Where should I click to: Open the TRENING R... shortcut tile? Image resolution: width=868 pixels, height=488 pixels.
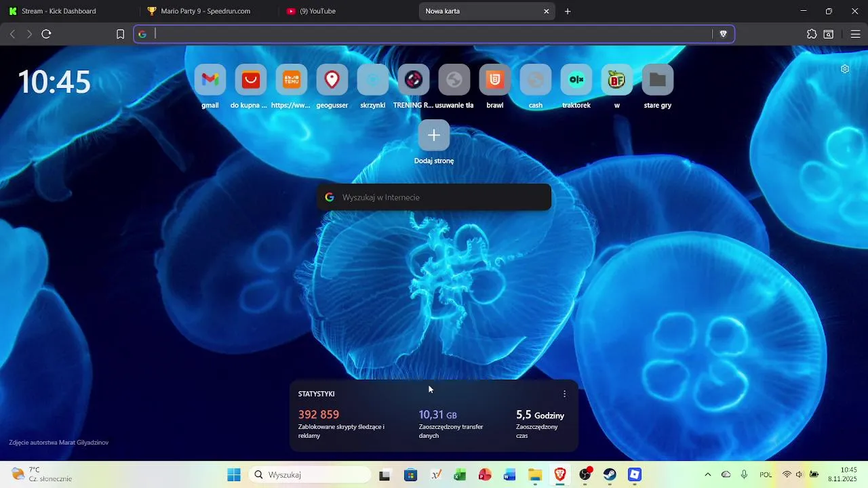tap(414, 80)
